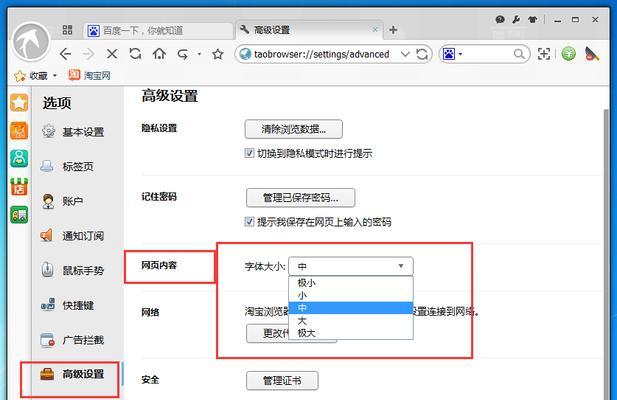Click the search input box
617x400 pixels.
(x=488, y=54)
